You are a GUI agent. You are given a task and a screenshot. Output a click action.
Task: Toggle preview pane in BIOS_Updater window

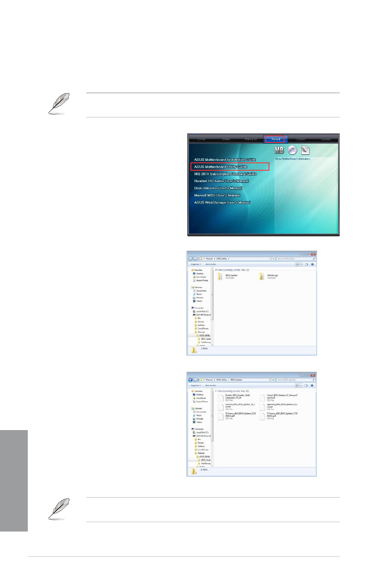click(x=307, y=385)
